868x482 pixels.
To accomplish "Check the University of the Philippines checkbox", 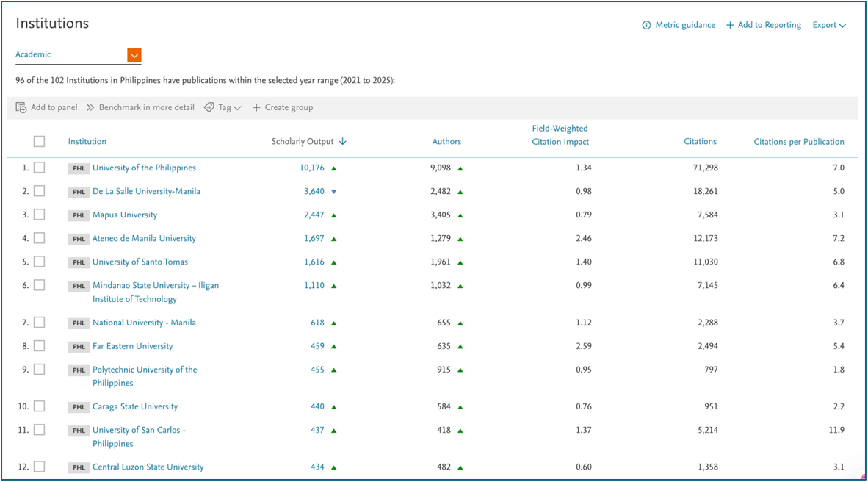I will (x=39, y=168).
